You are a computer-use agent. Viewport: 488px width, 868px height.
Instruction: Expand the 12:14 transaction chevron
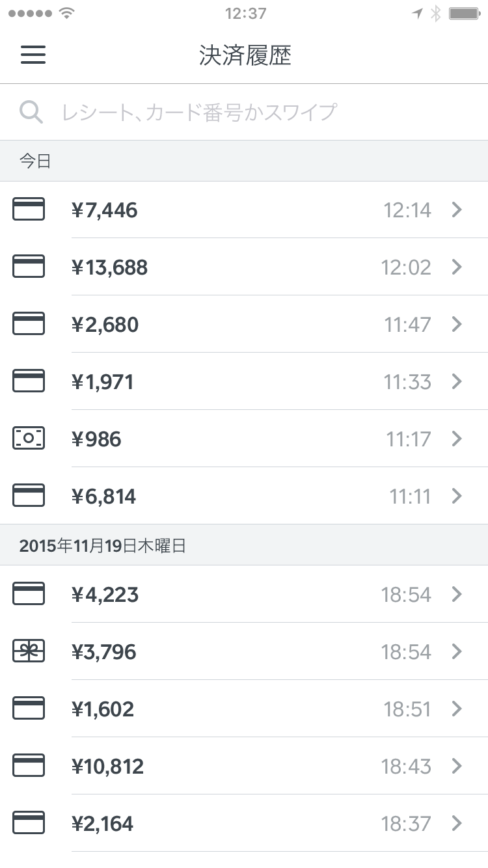[x=457, y=210]
